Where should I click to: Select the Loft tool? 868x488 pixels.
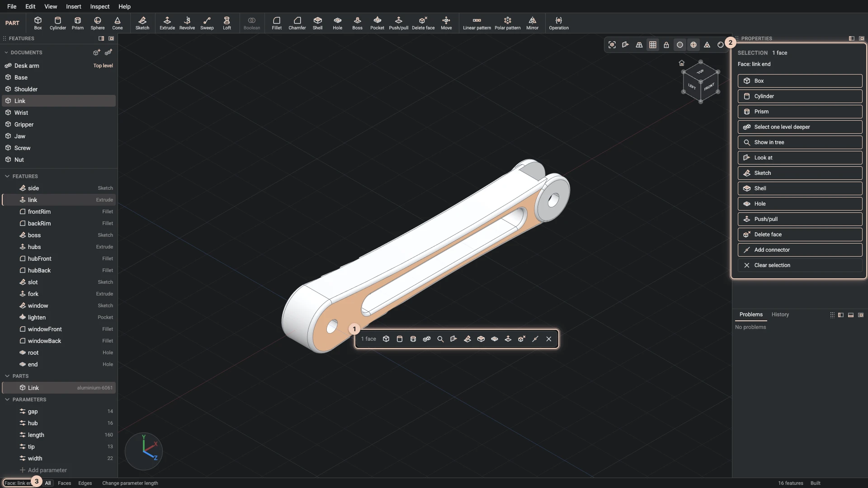tap(227, 23)
